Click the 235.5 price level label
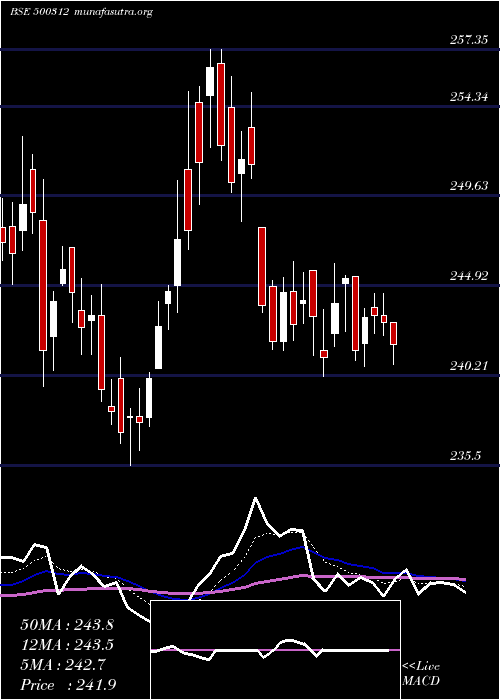The width and height of the screenshot is (500, 700). click(465, 456)
